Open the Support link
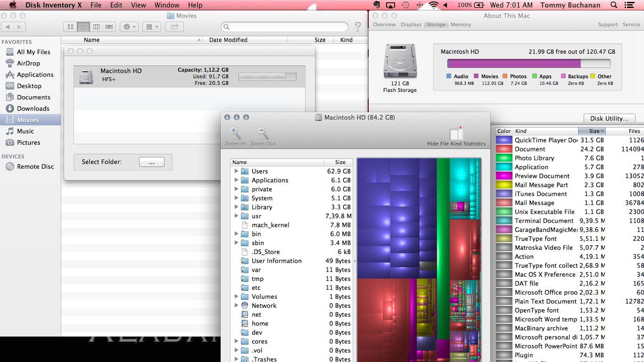The image size is (644, 362). [x=608, y=25]
